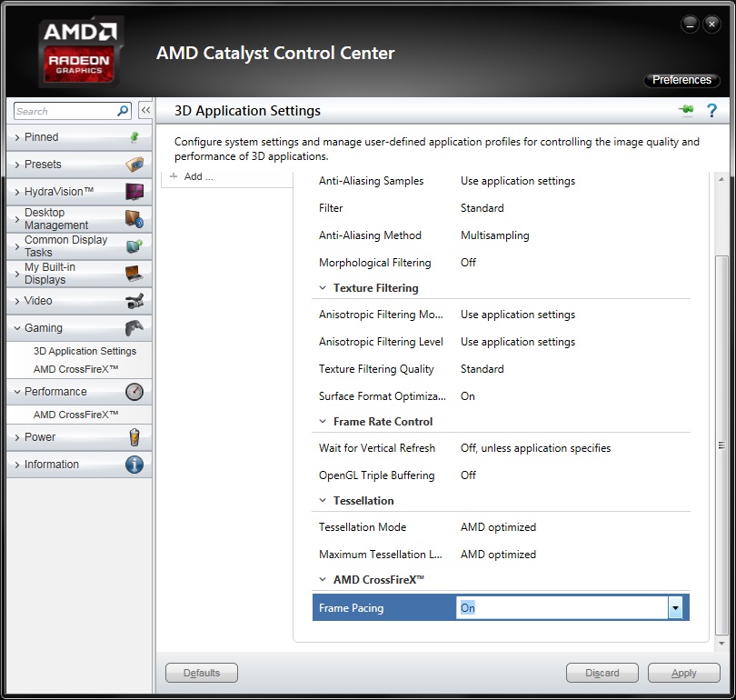Screen dimensions: 736x700
Task: Collapse the sidebar with double-chevron button
Action: [145, 110]
